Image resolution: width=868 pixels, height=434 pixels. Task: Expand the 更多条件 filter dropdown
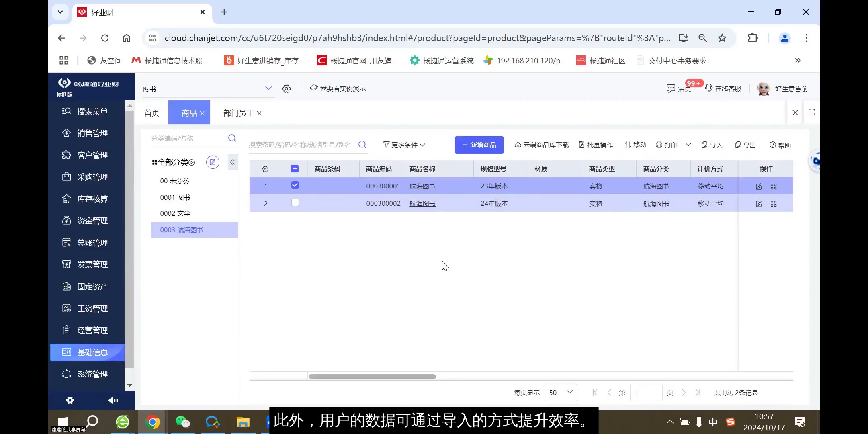[x=404, y=145]
